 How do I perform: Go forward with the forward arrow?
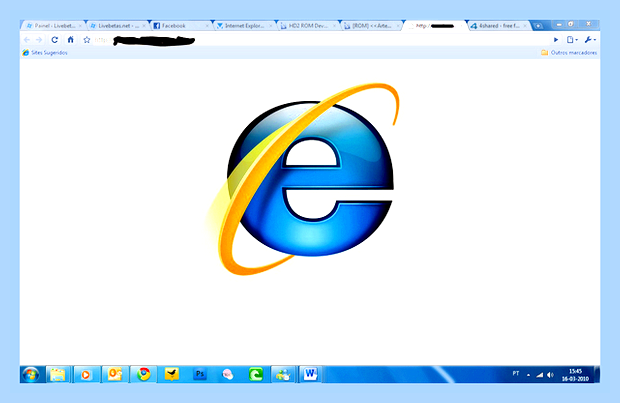[x=39, y=40]
